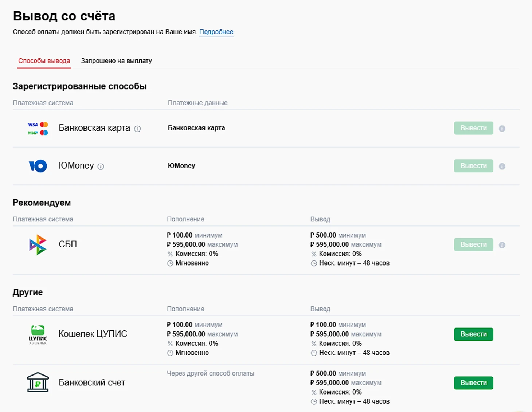Click the СБП colorful logo
532x412 pixels.
tap(38, 244)
